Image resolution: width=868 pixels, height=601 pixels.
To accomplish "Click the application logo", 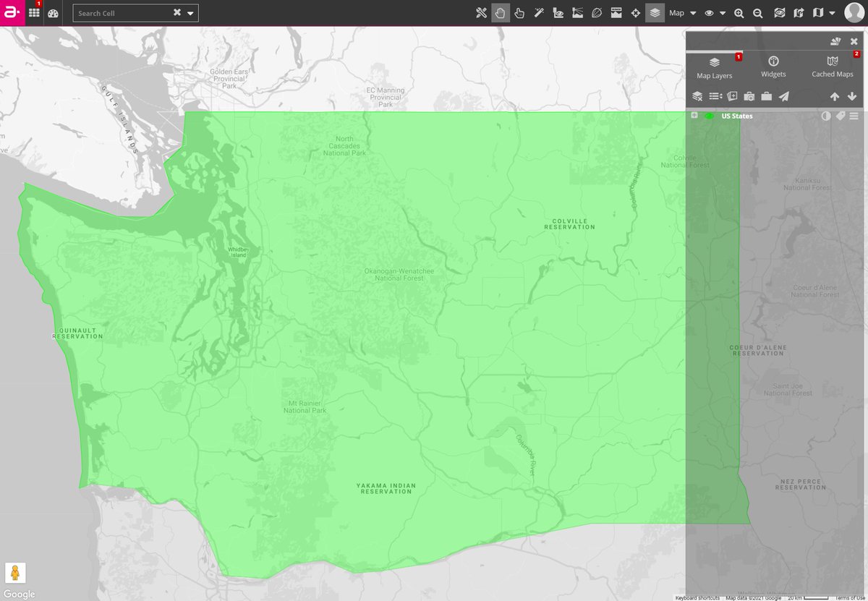I will pyautogui.click(x=12, y=13).
